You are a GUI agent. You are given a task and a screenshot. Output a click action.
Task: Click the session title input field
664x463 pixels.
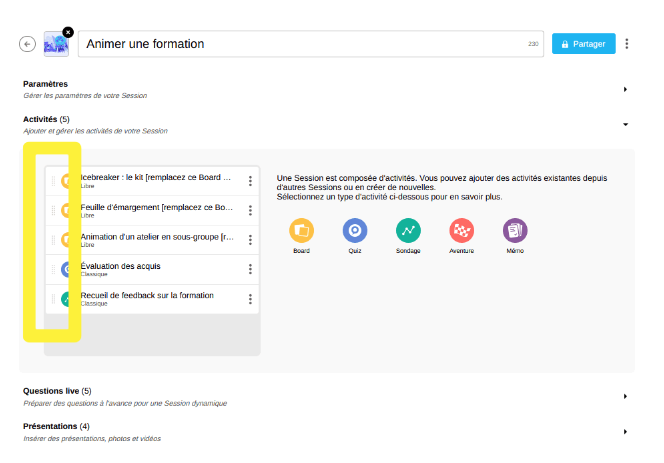(x=300, y=44)
